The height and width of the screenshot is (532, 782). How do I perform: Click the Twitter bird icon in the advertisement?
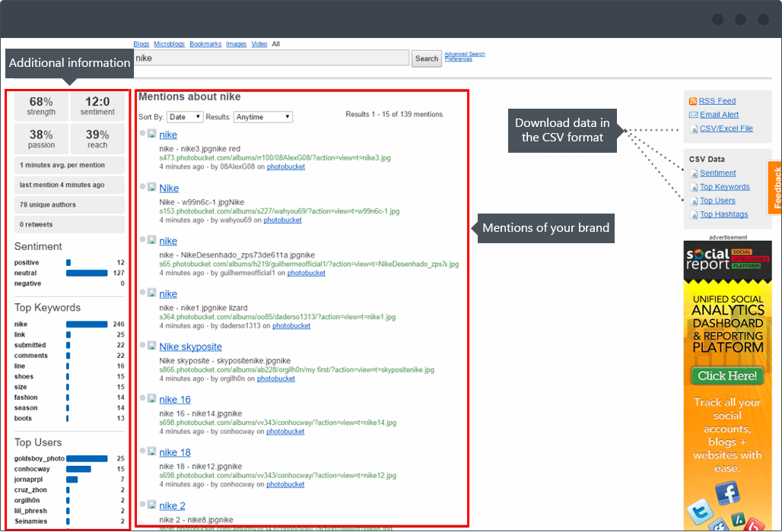point(700,511)
